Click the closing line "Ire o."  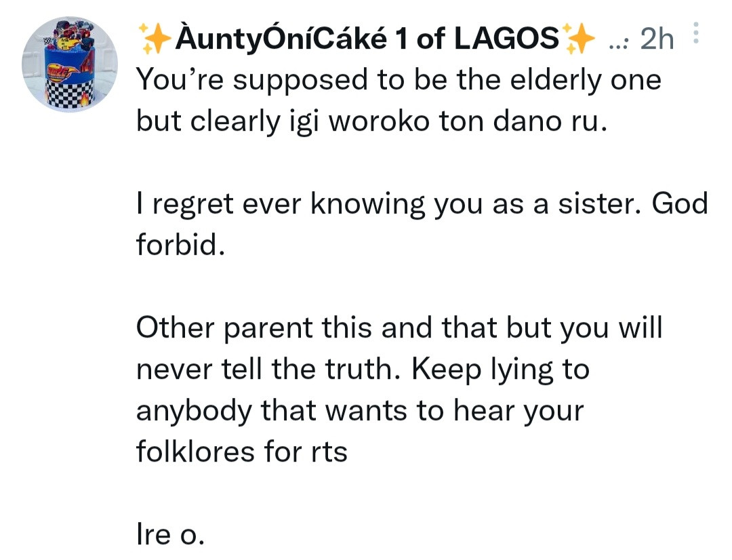(169, 534)
